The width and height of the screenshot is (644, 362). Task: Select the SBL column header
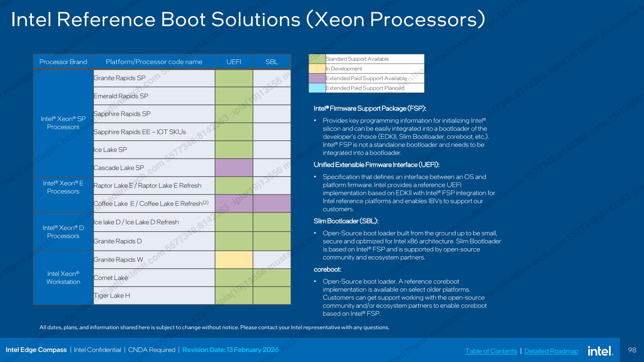(x=272, y=62)
